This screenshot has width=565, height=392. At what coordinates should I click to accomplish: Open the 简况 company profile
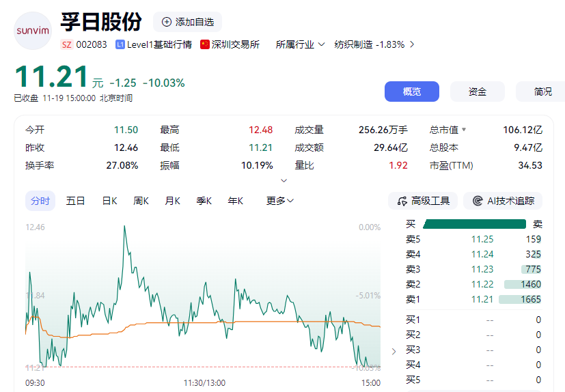542,92
